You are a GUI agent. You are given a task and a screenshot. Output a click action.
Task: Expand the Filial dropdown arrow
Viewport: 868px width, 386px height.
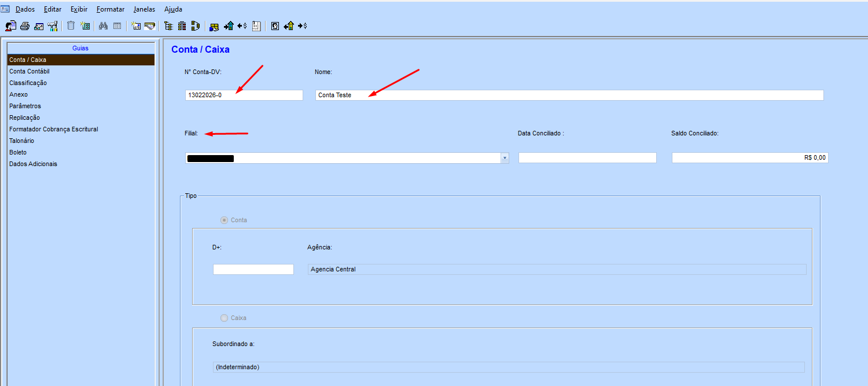coord(505,158)
